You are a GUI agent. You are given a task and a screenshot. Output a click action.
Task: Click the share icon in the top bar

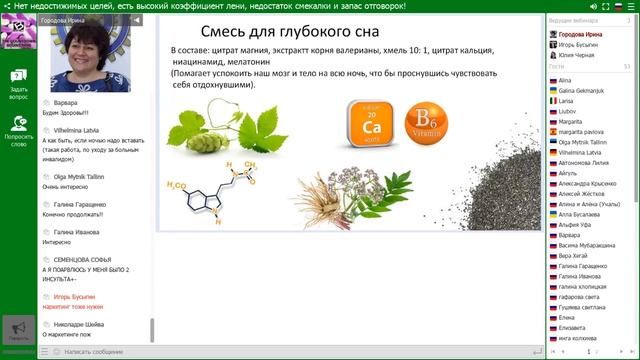(7, 6)
